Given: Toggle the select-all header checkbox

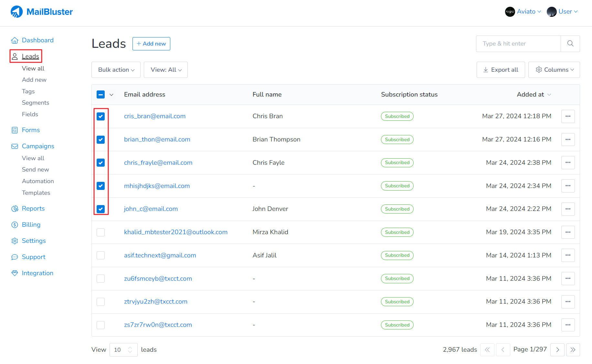Looking at the screenshot, I should 101,95.
